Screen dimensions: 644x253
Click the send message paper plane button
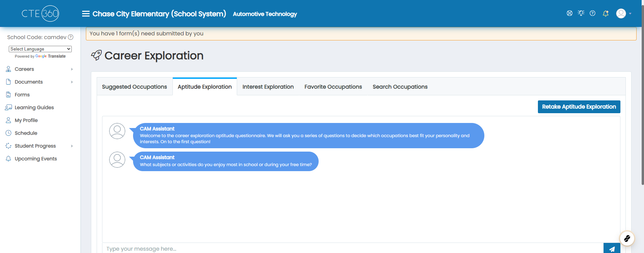point(612,249)
